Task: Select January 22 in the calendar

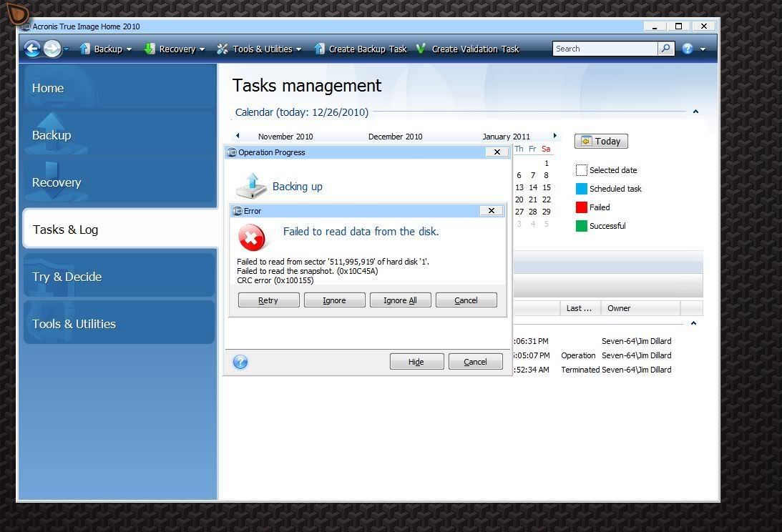Action: point(547,199)
